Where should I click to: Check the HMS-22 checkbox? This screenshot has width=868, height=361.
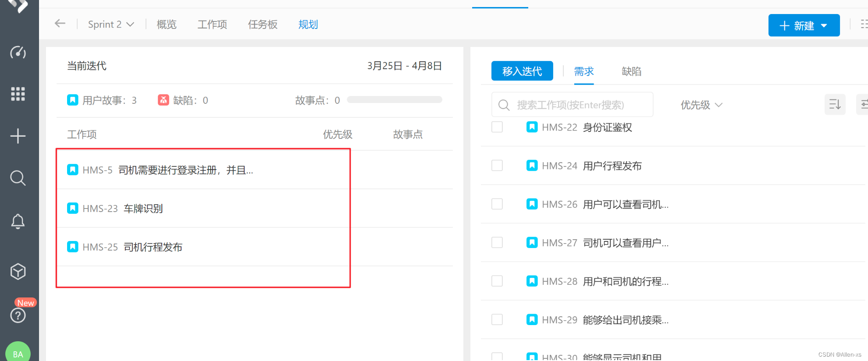click(497, 127)
